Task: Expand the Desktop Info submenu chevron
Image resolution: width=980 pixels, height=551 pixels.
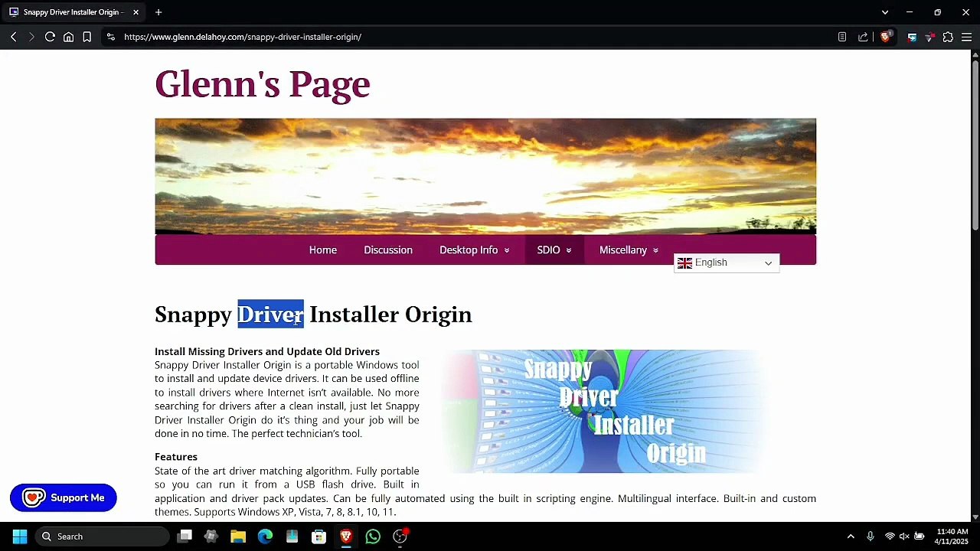Action: click(x=506, y=251)
